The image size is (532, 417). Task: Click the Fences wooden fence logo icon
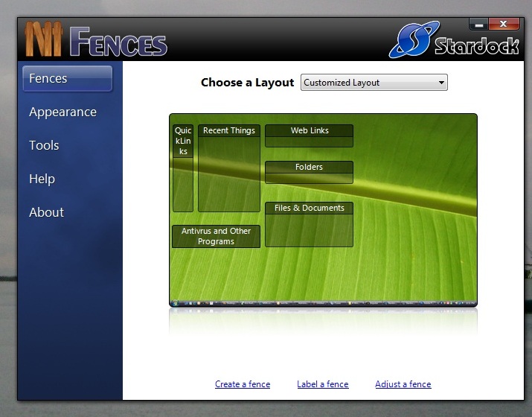(x=43, y=39)
